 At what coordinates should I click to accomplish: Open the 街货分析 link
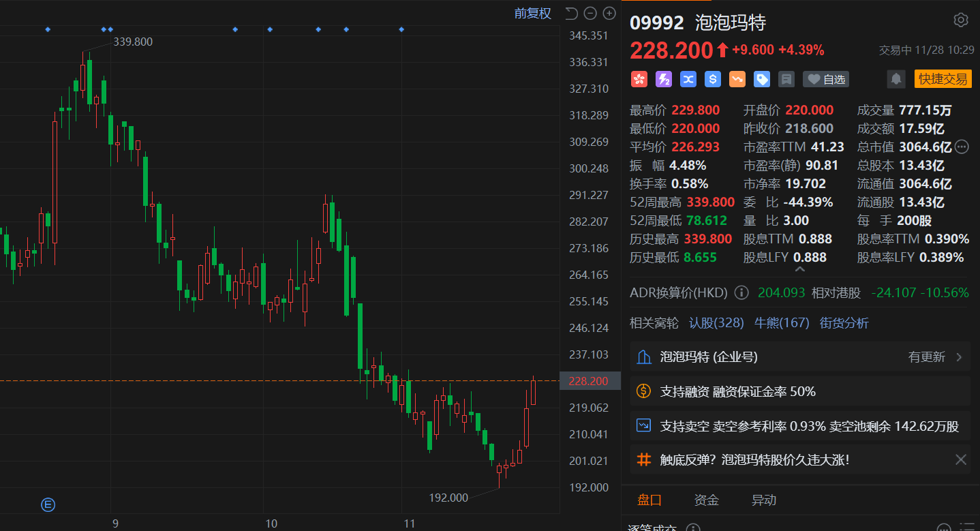point(844,322)
